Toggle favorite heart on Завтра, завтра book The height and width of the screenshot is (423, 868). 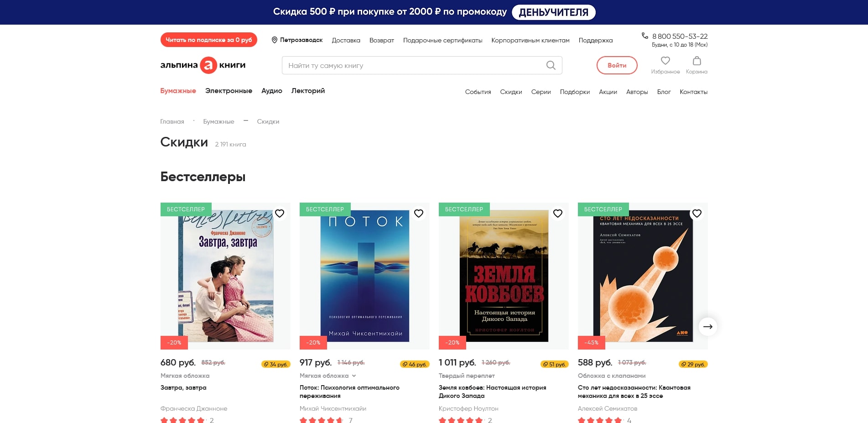point(280,214)
